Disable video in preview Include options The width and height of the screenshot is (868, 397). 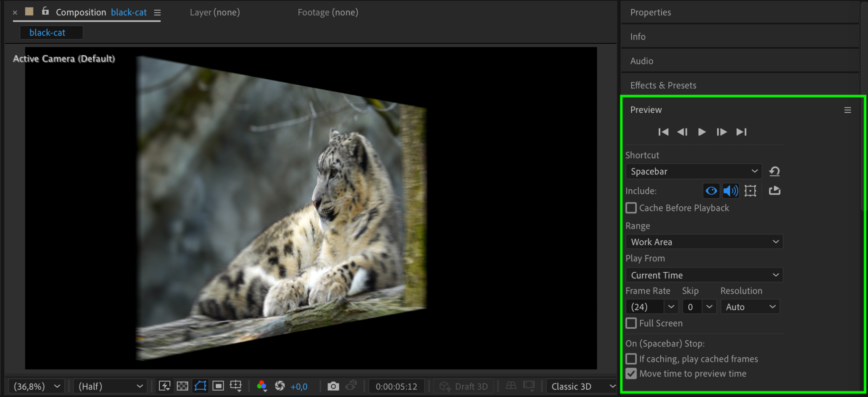pos(711,191)
